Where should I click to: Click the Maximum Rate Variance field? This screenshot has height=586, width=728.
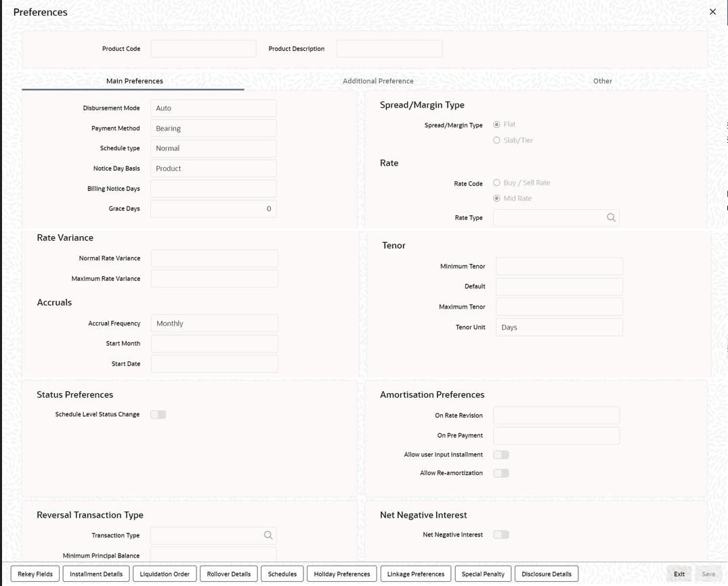click(x=215, y=278)
